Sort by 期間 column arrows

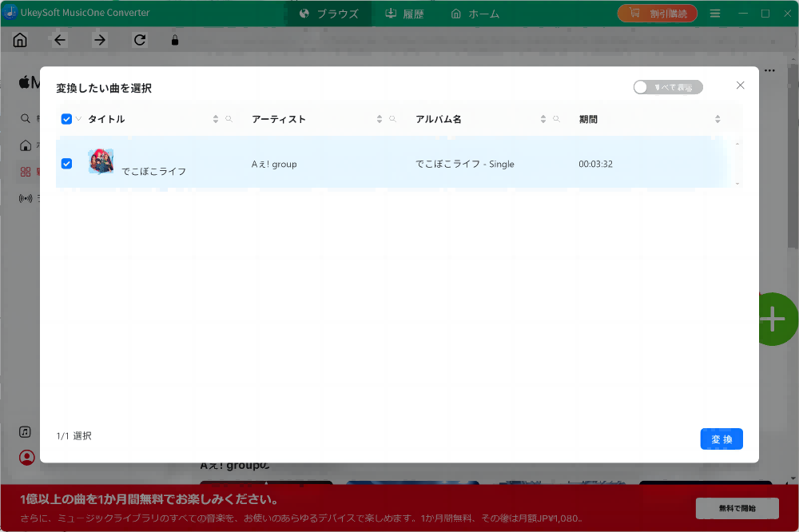click(x=718, y=119)
